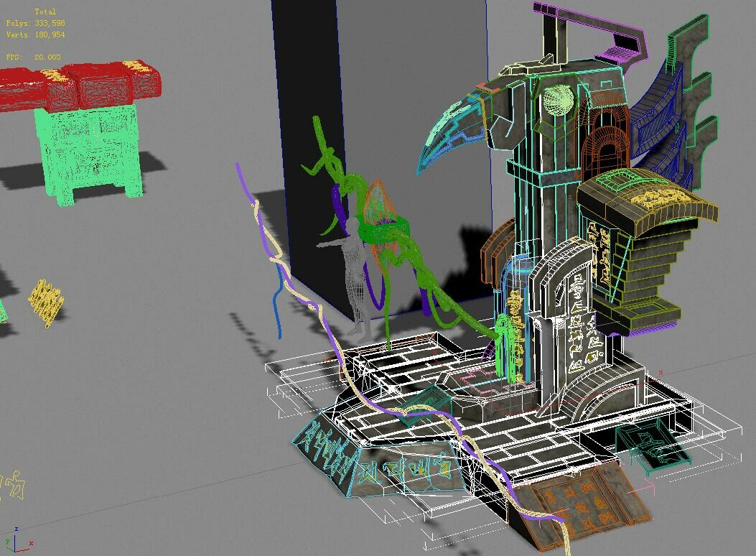
Task: Click the red X gizmo label near the monument base
Action: click(661, 372)
